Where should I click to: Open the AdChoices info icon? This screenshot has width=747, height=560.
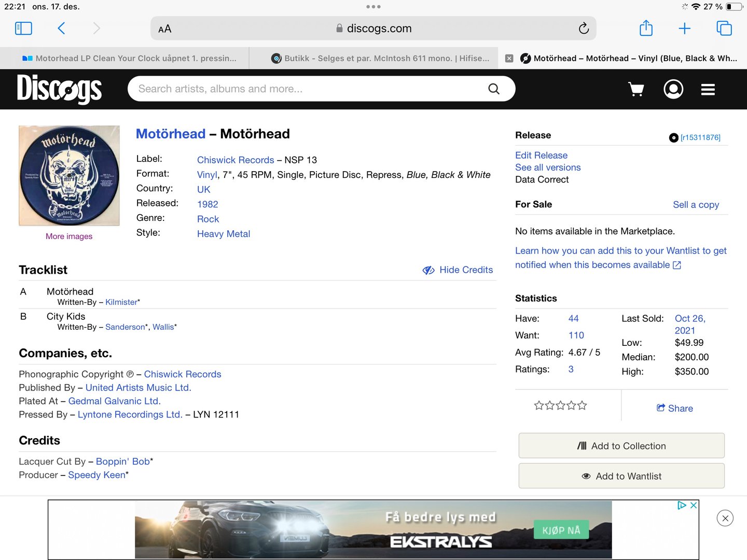(682, 505)
